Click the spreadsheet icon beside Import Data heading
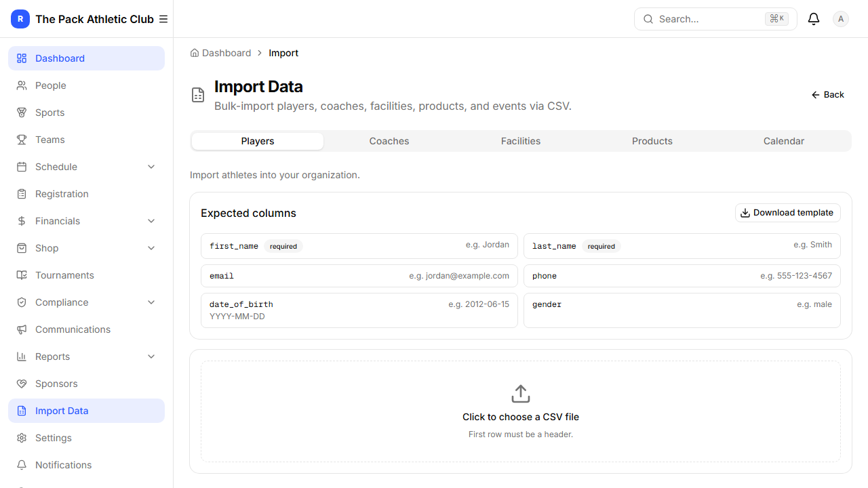 [198, 95]
